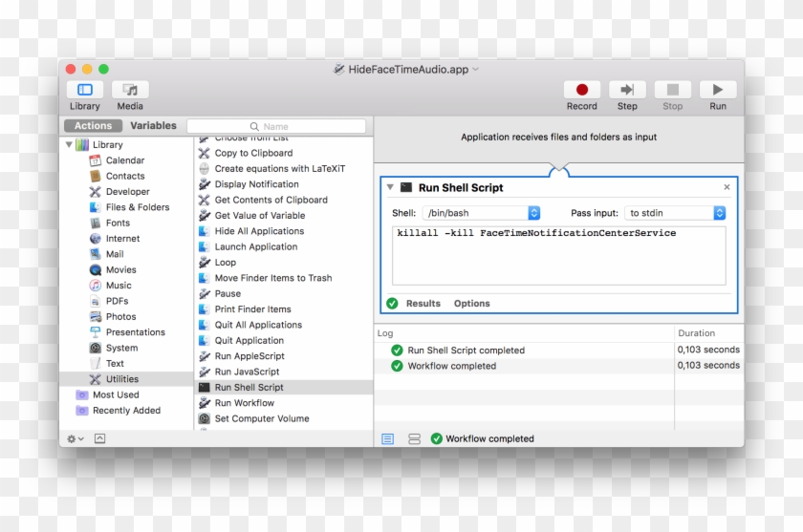Click the Stop toolbar button

[x=672, y=90]
